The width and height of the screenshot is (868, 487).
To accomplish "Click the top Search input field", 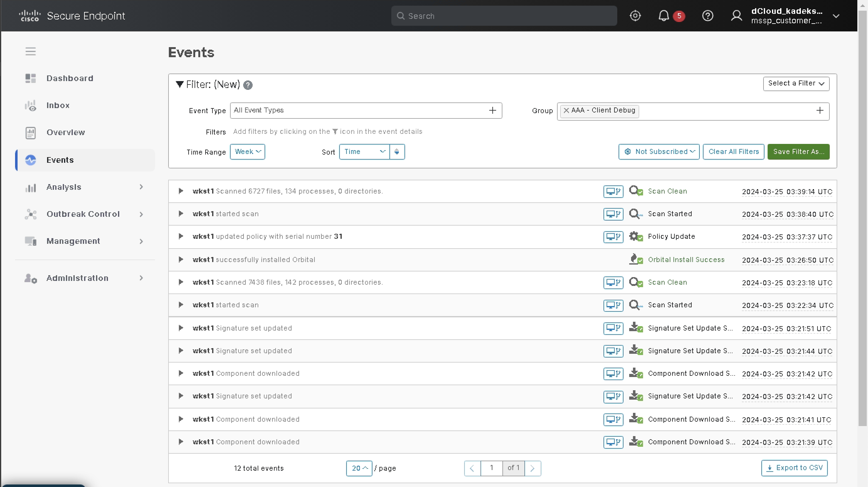I will click(x=504, y=16).
